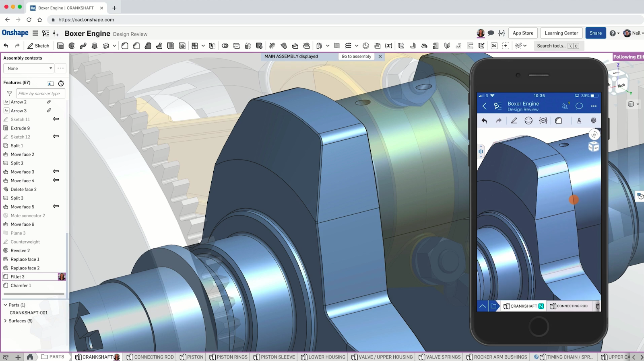Open the Assembly contexts None dropdown

click(x=28, y=68)
